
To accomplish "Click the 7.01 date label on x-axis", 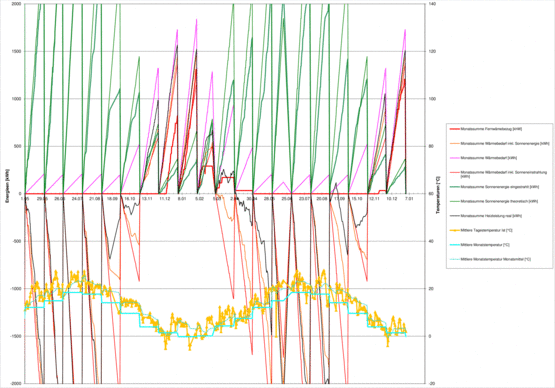I will [409, 199].
